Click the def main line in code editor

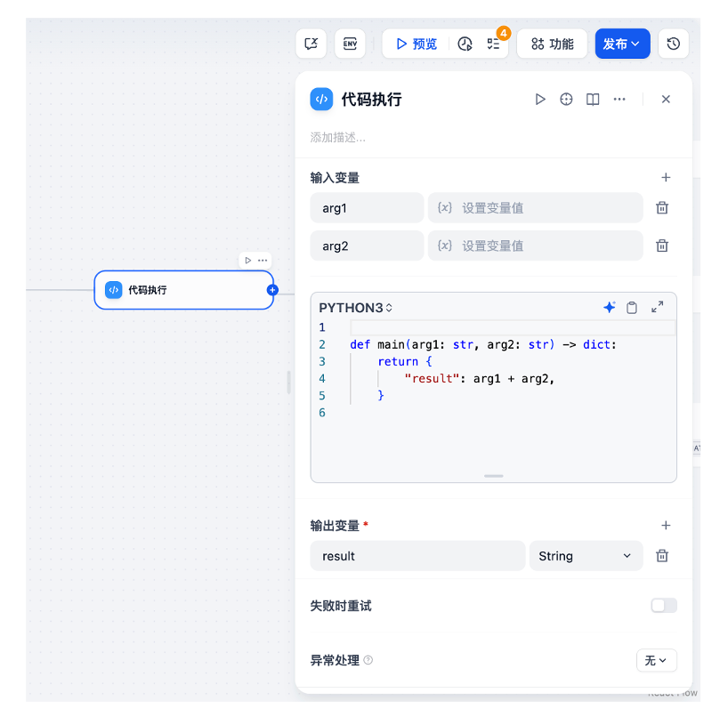point(483,344)
